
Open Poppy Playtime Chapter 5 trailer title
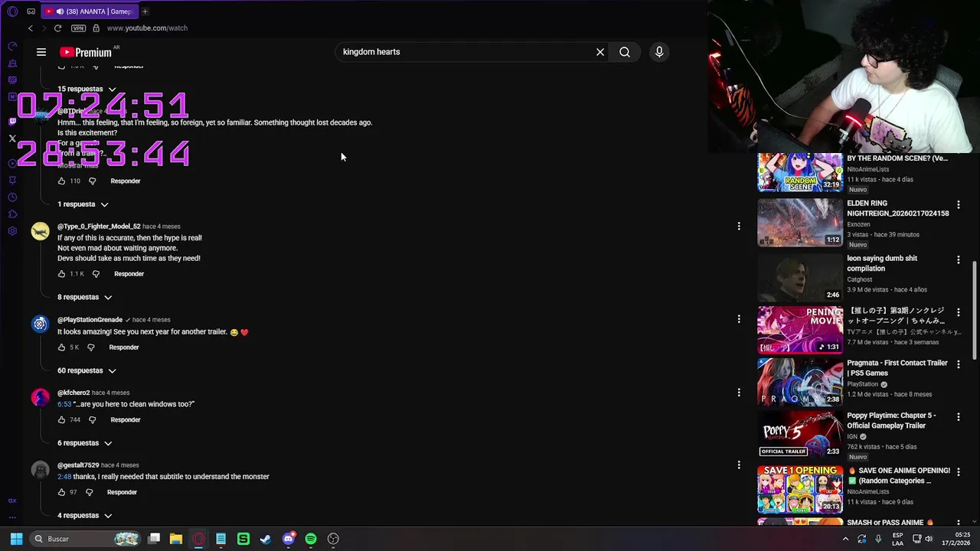click(x=891, y=420)
